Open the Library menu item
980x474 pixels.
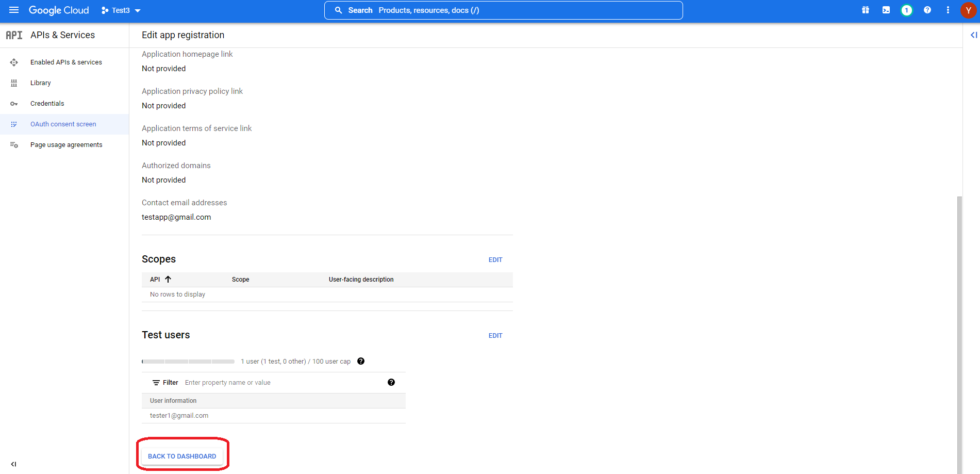tap(41, 83)
